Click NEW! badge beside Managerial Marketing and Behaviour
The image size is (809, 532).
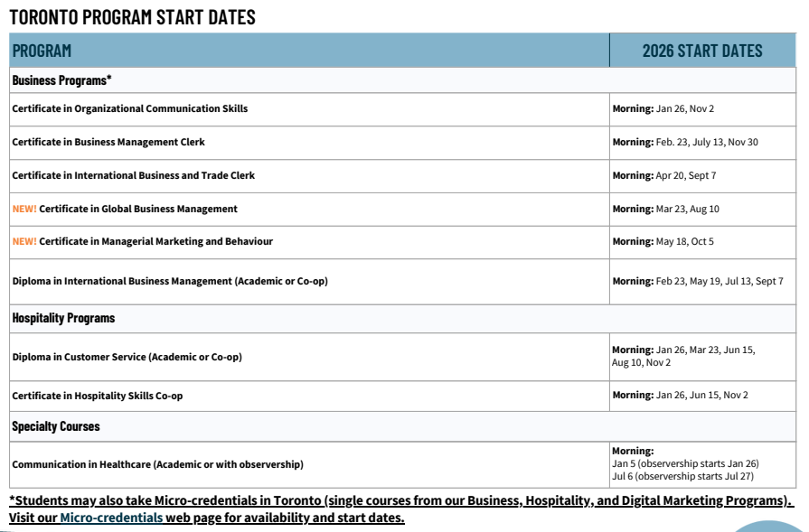click(x=24, y=241)
